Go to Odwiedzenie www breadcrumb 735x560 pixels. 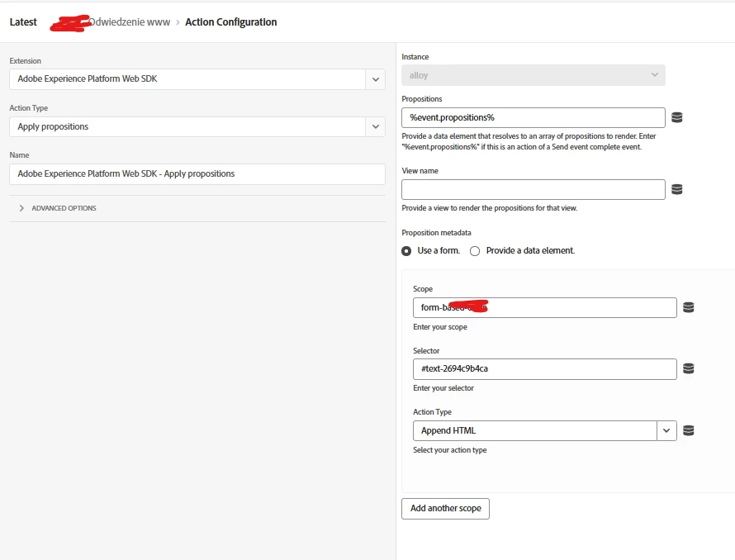coord(129,22)
